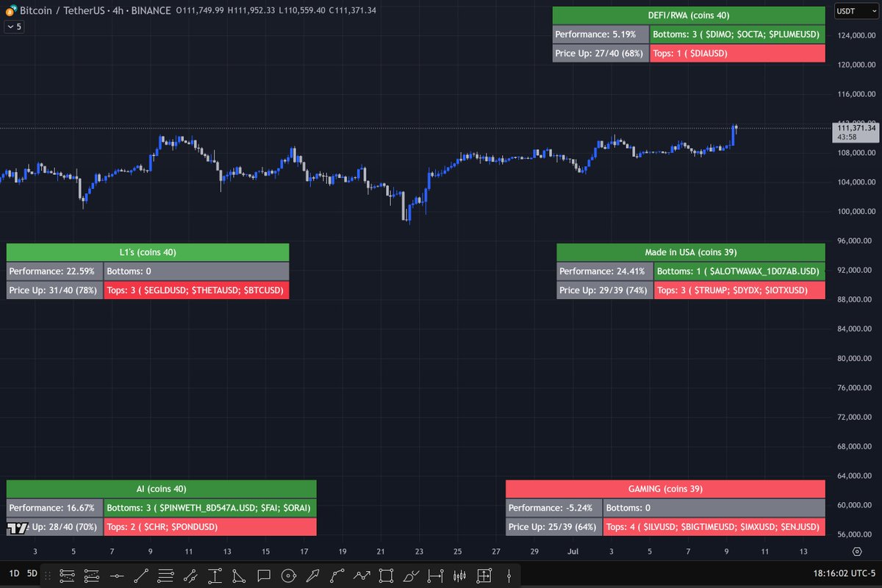Select the comment speech-bubble tool

point(264,576)
